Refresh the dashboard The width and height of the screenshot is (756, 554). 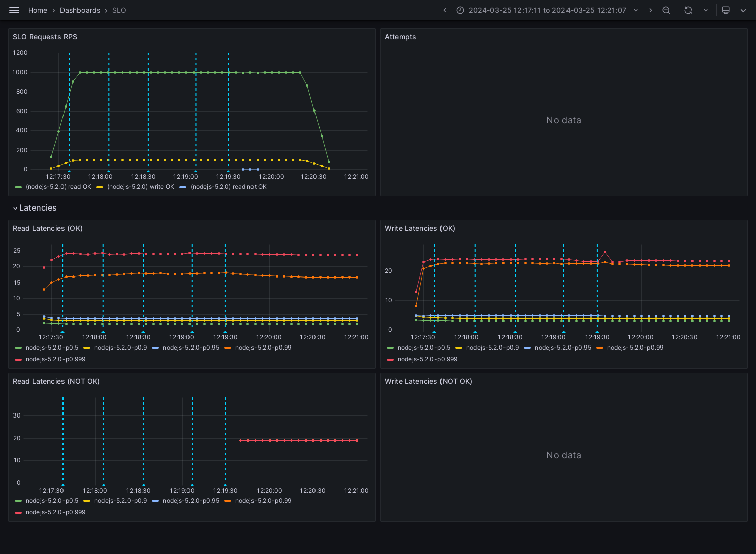[688, 10]
